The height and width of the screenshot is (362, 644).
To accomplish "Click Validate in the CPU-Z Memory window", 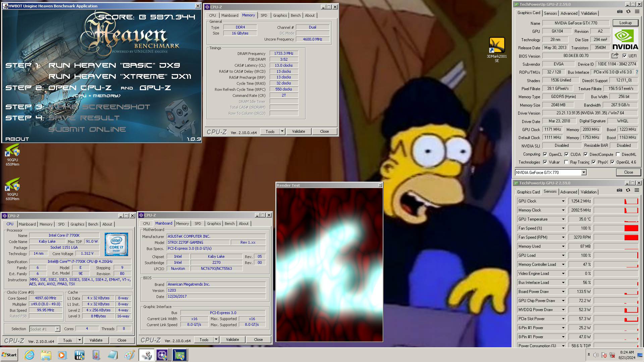I will click(x=299, y=131).
